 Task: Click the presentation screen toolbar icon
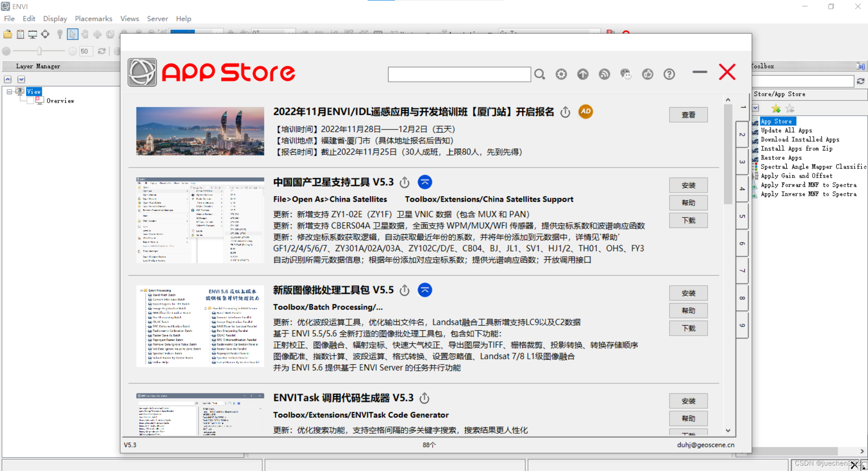coord(33,34)
